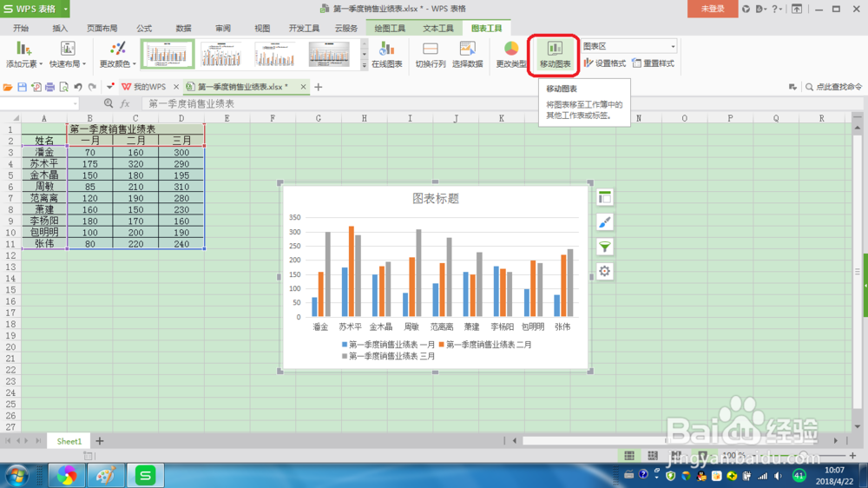Screen dimensions: 868x488
Task: Select the second chart style thumbnail
Action: click(x=221, y=55)
